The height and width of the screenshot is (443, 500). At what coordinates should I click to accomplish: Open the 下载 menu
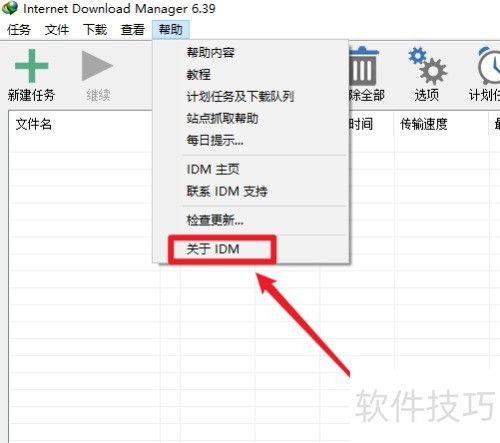[x=95, y=30]
